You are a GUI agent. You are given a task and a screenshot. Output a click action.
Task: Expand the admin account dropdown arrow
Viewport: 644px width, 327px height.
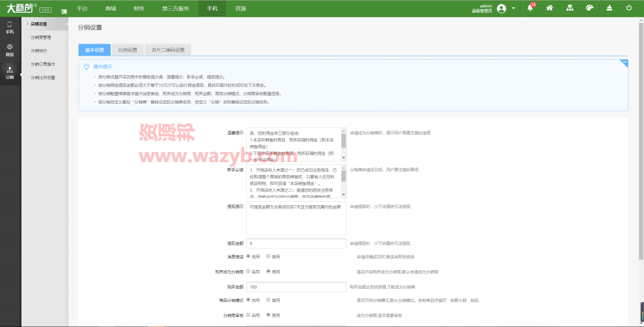513,8
